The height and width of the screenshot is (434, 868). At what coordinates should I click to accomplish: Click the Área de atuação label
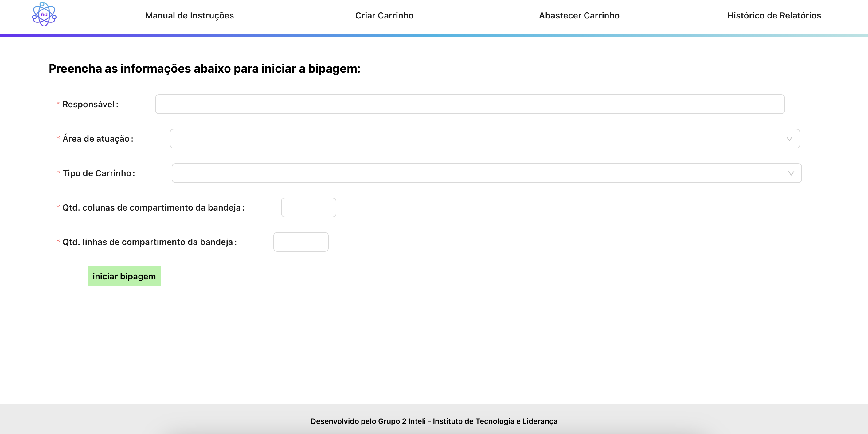point(96,139)
